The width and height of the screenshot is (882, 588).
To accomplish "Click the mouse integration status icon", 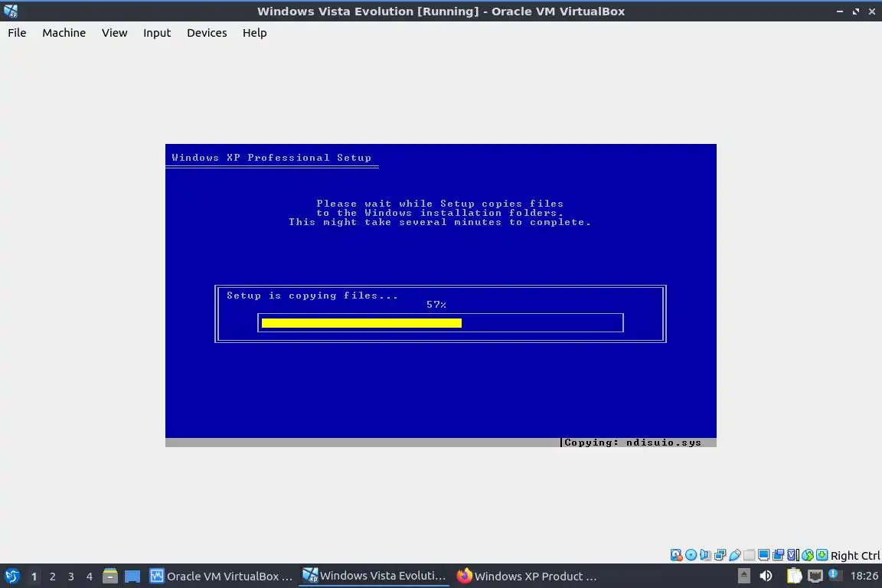I will tap(808, 555).
